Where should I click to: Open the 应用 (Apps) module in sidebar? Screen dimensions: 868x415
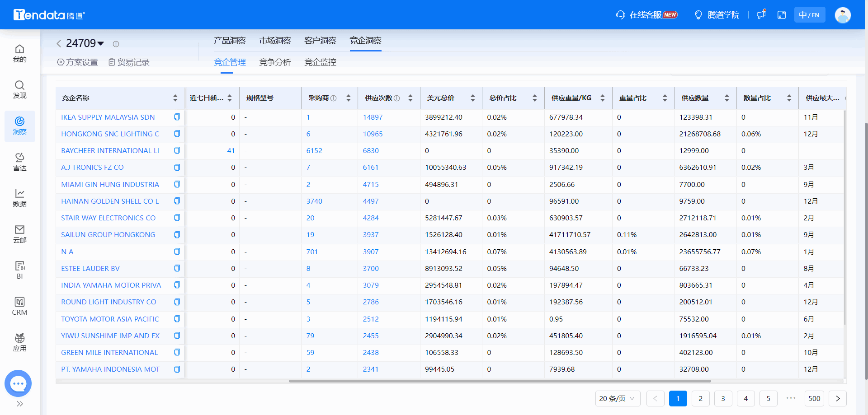[x=19, y=341]
